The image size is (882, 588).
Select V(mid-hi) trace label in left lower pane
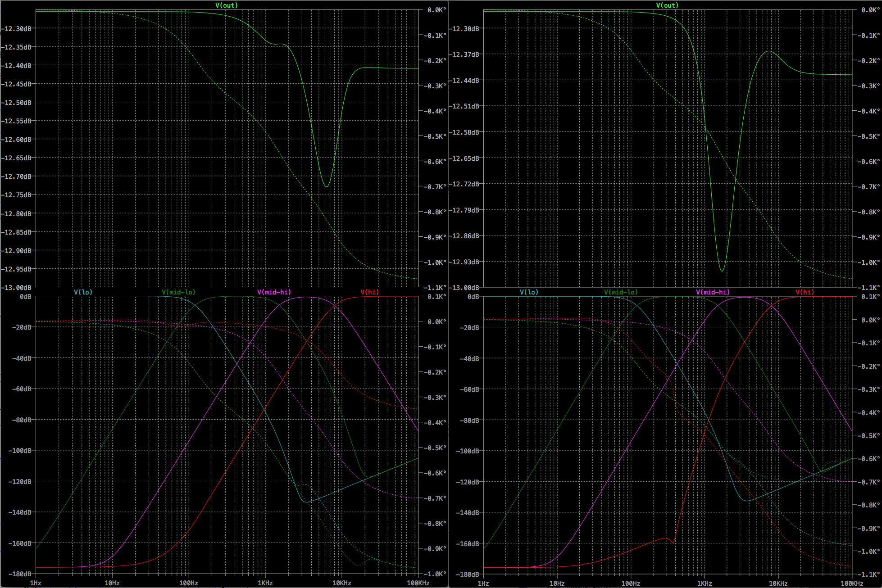click(x=274, y=292)
